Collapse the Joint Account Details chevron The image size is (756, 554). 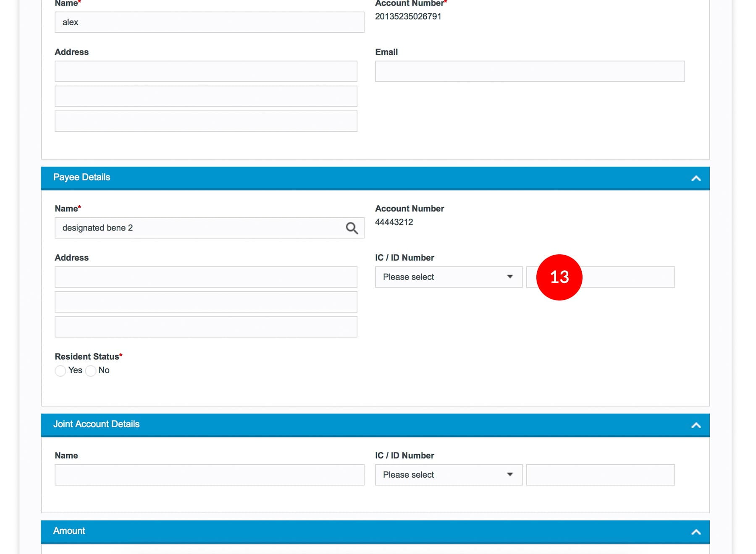point(696,425)
